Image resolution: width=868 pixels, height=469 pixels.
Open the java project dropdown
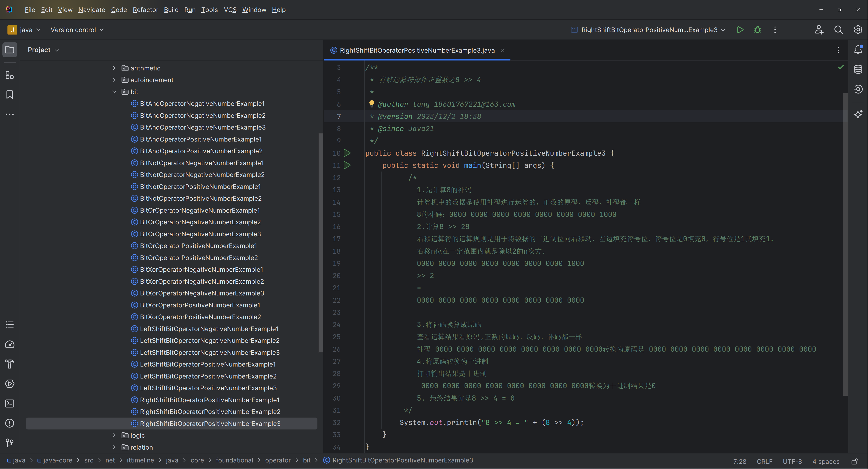click(x=24, y=30)
